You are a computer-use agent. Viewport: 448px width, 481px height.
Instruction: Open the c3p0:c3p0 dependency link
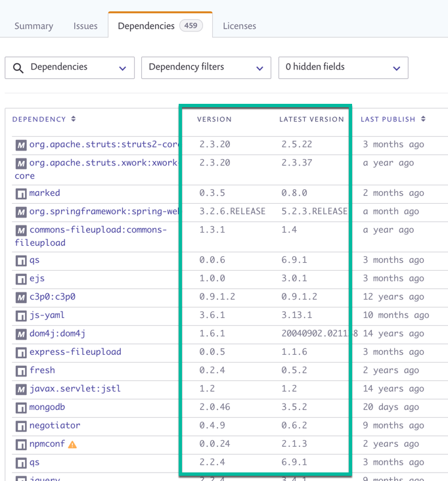point(53,297)
